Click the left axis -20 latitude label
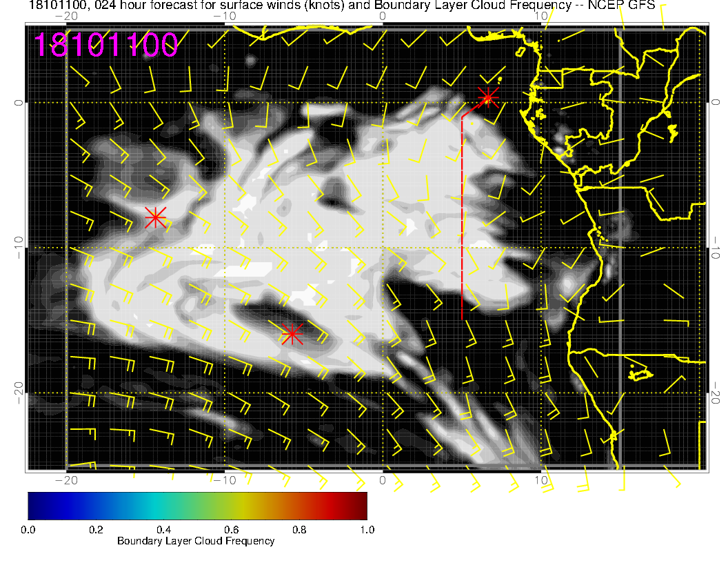This screenshot has width=728, height=563. pos(19,393)
